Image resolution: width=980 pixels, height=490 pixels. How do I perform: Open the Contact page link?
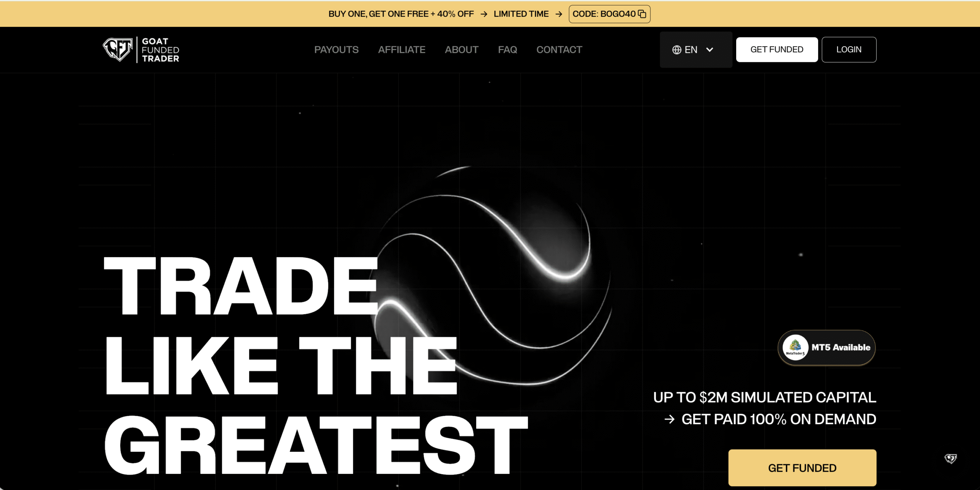click(x=559, y=50)
